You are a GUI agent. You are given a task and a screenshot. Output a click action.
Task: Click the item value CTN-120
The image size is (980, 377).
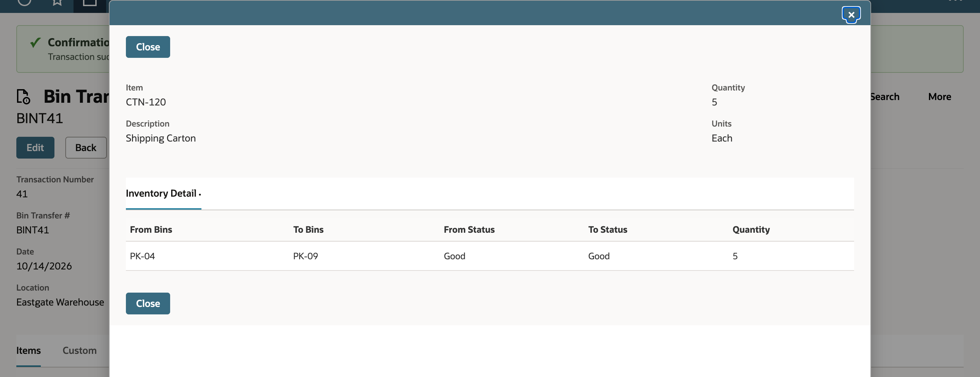[x=146, y=102]
